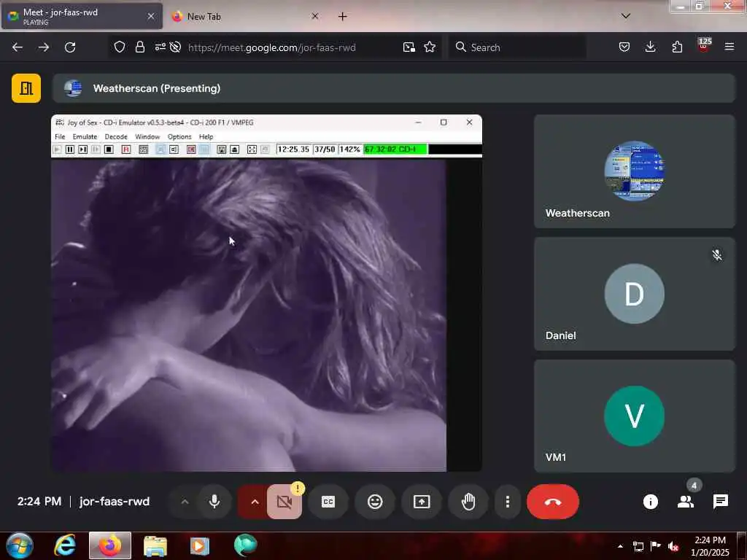Open more options three-dot menu in Meet
The height and width of the screenshot is (560, 747).
pyautogui.click(x=508, y=502)
